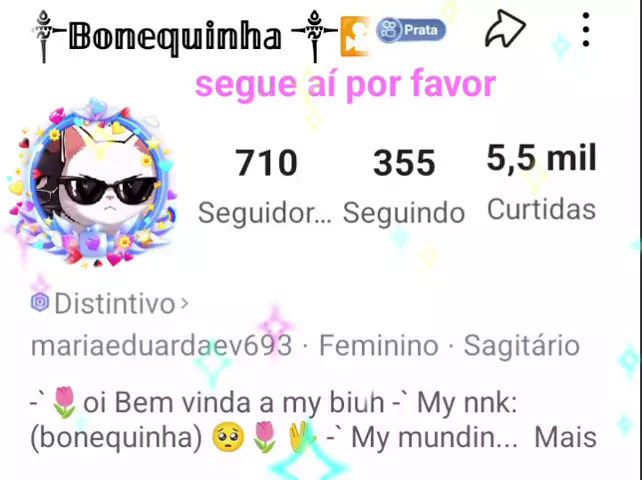Image resolution: width=642 pixels, height=480 pixels.
Task: Tap the Bonequinha profile name
Action: (175, 36)
